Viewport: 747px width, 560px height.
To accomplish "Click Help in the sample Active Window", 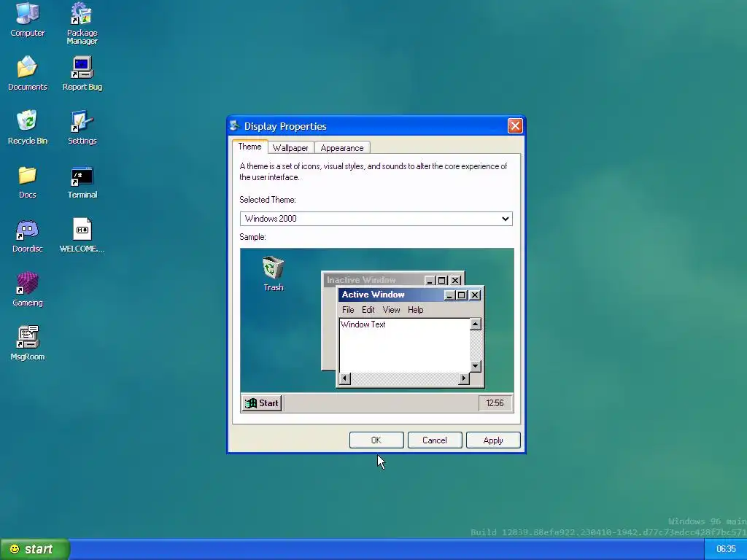I will pos(415,309).
